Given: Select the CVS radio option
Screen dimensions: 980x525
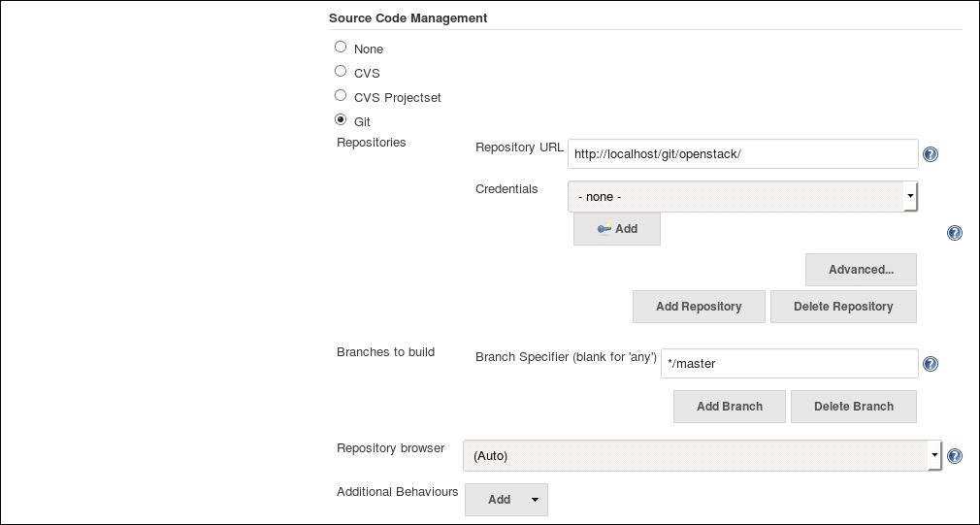Looking at the screenshot, I should (341, 71).
